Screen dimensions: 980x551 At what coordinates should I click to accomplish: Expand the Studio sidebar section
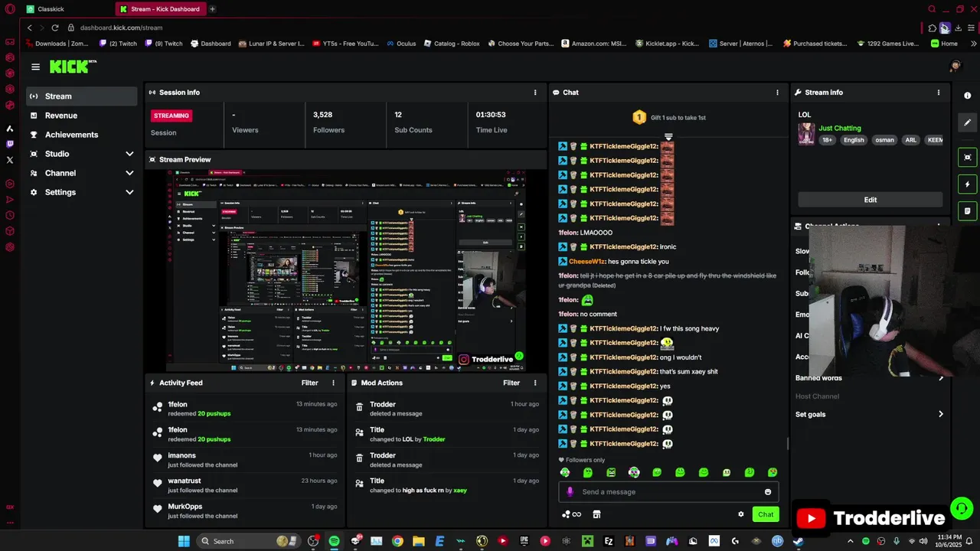(82, 154)
